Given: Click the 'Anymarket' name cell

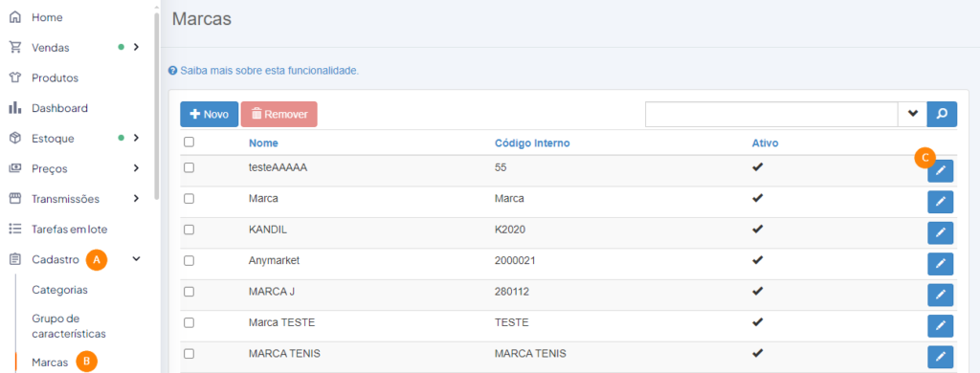Looking at the screenshot, I should point(275,260).
